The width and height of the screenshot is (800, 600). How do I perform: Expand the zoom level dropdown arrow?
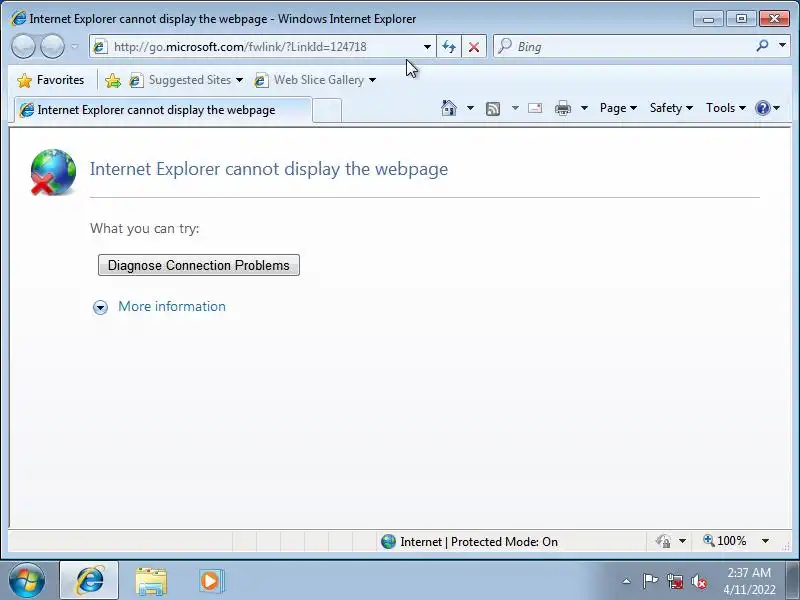pyautogui.click(x=765, y=541)
